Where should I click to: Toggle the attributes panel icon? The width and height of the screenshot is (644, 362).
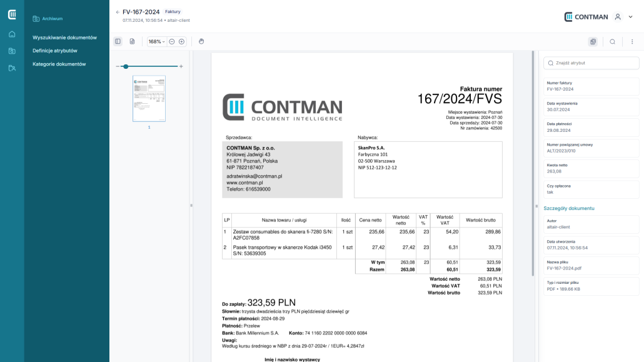pos(593,41)
